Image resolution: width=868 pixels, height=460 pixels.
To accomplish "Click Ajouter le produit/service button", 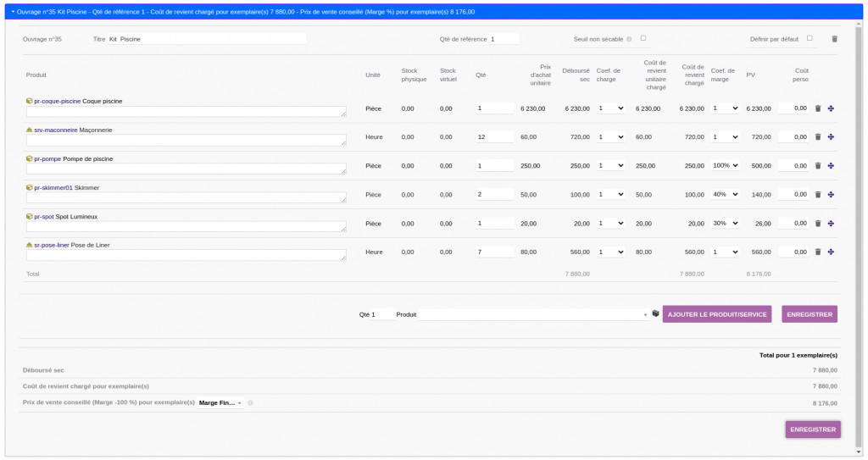I will (717, 314).
